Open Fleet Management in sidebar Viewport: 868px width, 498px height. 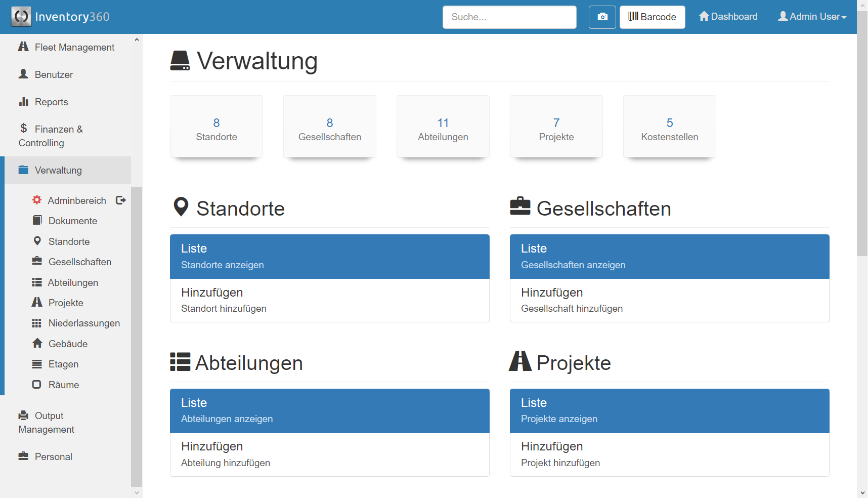coord(74,47)
